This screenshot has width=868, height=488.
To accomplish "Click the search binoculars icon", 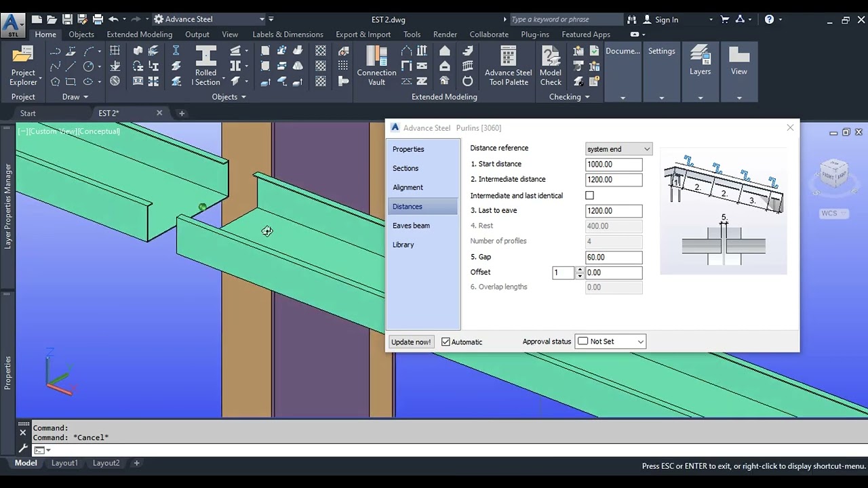I will (x=632, y=20).
